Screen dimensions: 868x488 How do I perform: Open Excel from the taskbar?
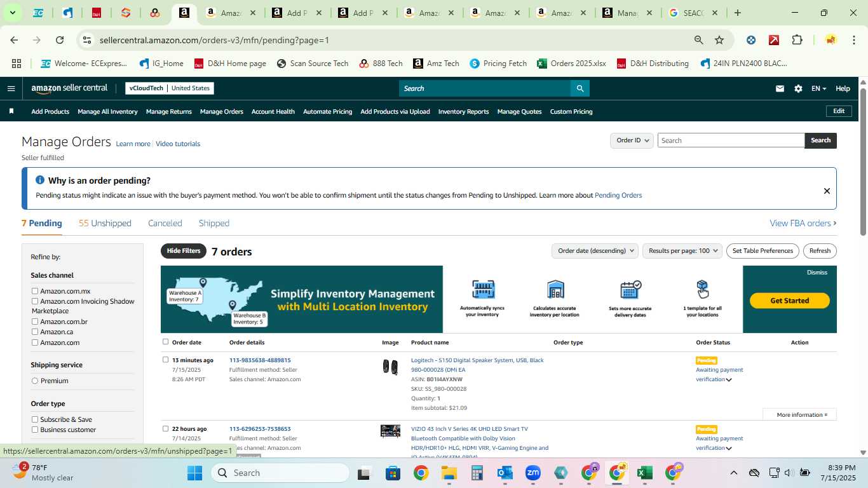click(x=645, y=473)
